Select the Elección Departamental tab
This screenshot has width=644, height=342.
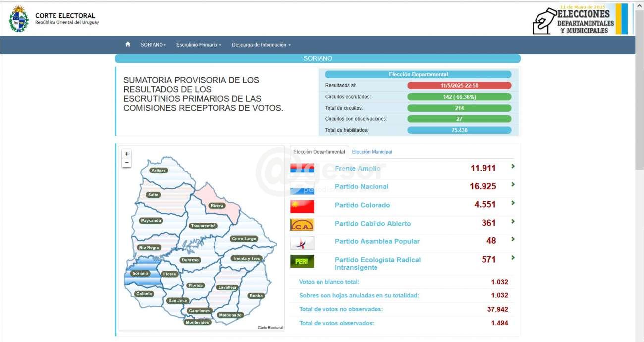click(319, 152)
